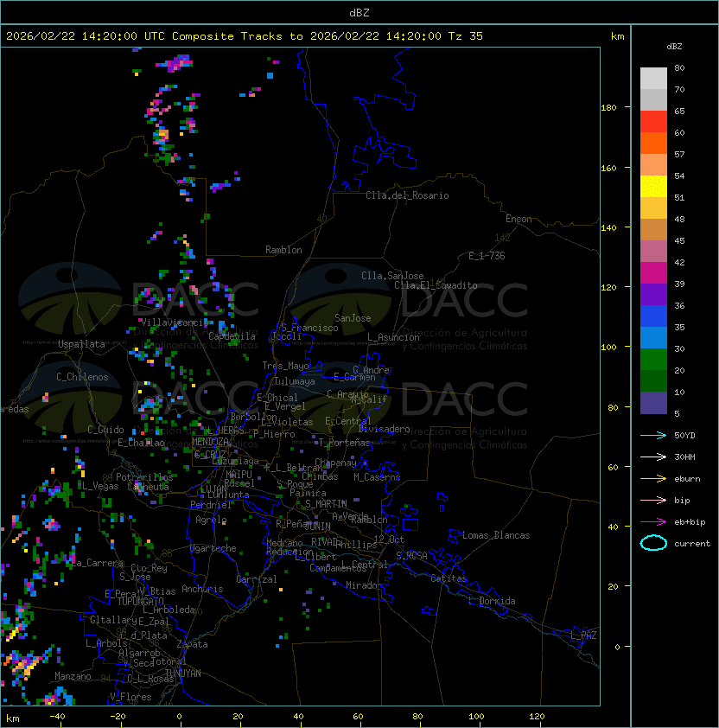Click the 'Composite Tracks to' header text
The height and width of the screenshot is (728, 719).
(237, 36)
